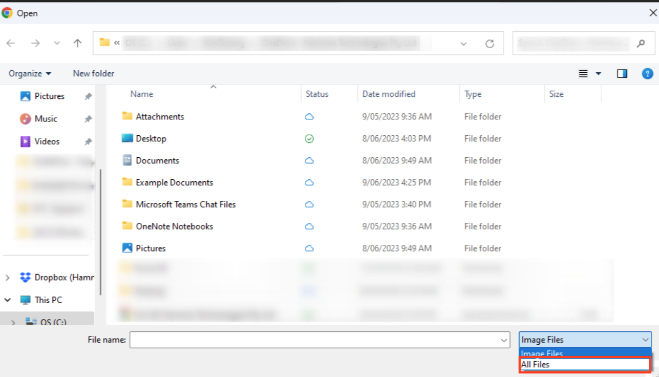The height and width of the screenshot is (377, 659).
Task: Sort by Date modified column header
Action: point(389,94)
